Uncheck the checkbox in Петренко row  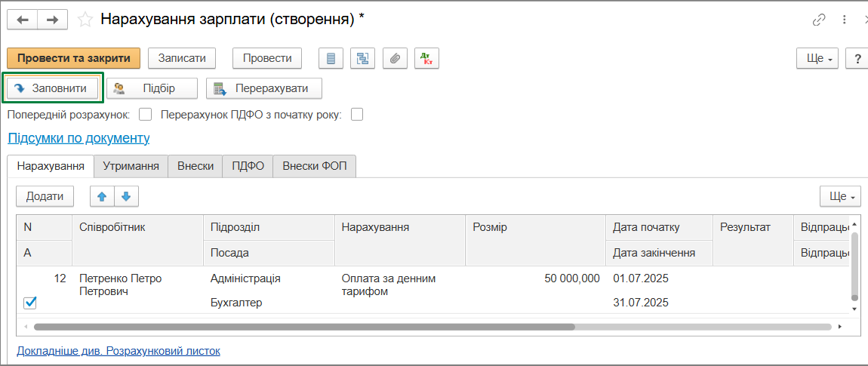pyautogui.click(x=30, y=303)
